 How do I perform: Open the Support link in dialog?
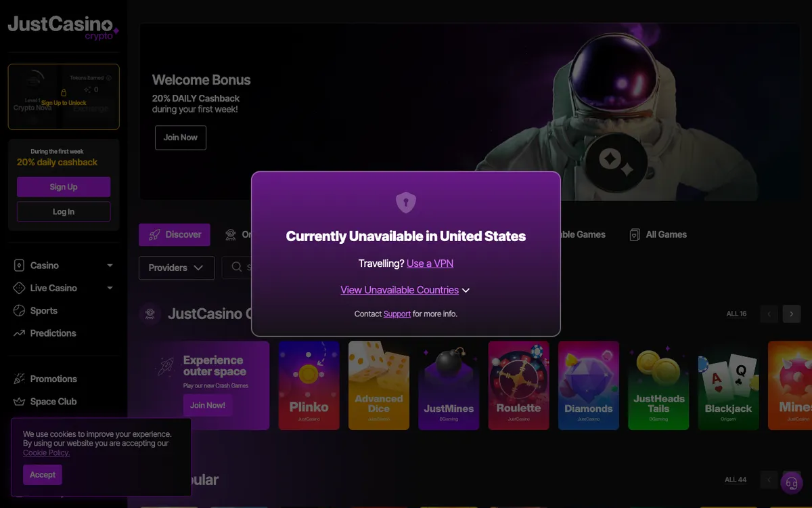coord(397,314)
